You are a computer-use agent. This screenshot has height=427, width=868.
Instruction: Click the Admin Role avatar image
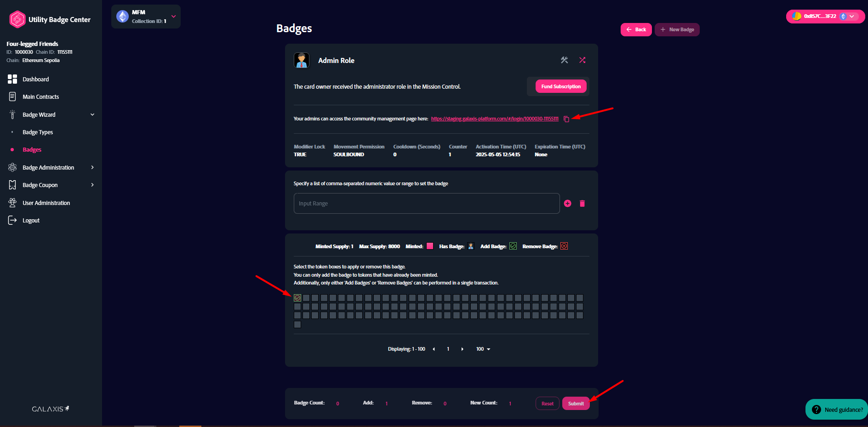(302, 60)
